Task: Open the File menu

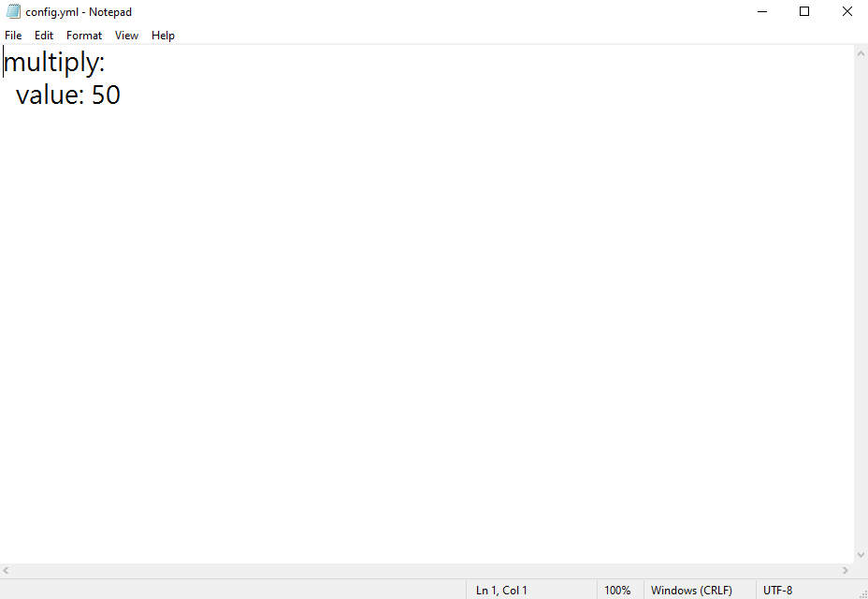Action: 13,36
